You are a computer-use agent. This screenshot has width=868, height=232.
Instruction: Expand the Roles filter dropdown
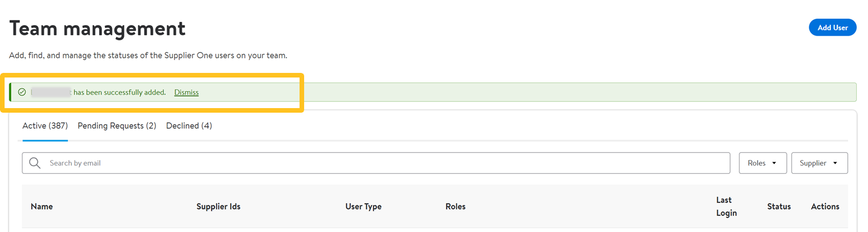[x=762, y=163]
